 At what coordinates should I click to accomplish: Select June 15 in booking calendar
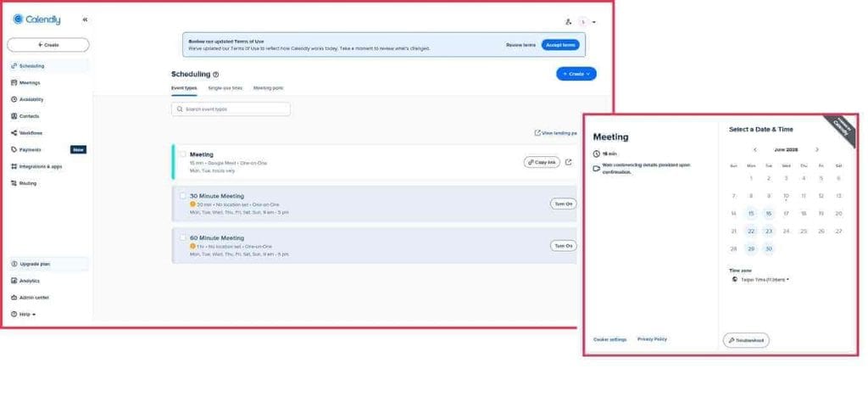click(x=751, y=213)
